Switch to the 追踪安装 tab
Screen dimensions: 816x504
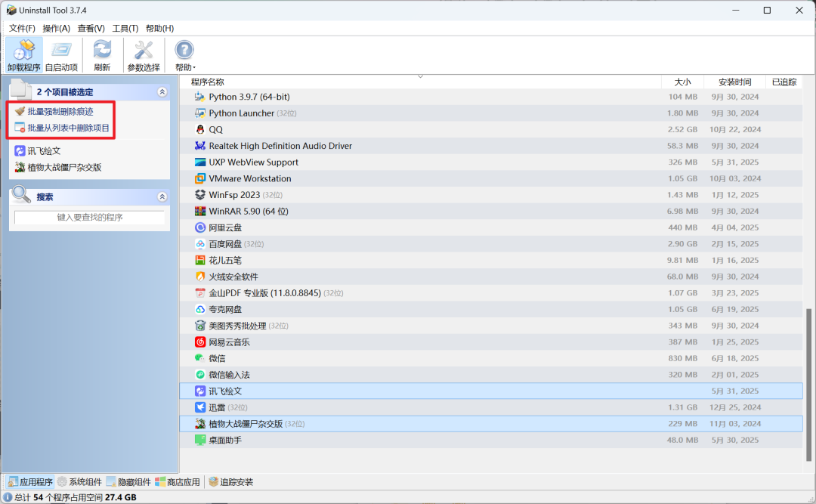pos(230,482)
